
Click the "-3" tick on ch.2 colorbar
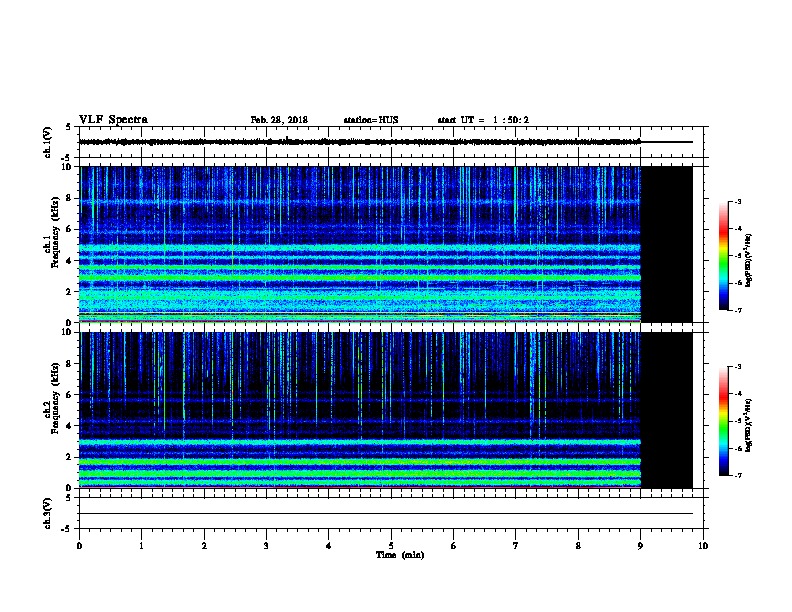click(x=738, y=367)
